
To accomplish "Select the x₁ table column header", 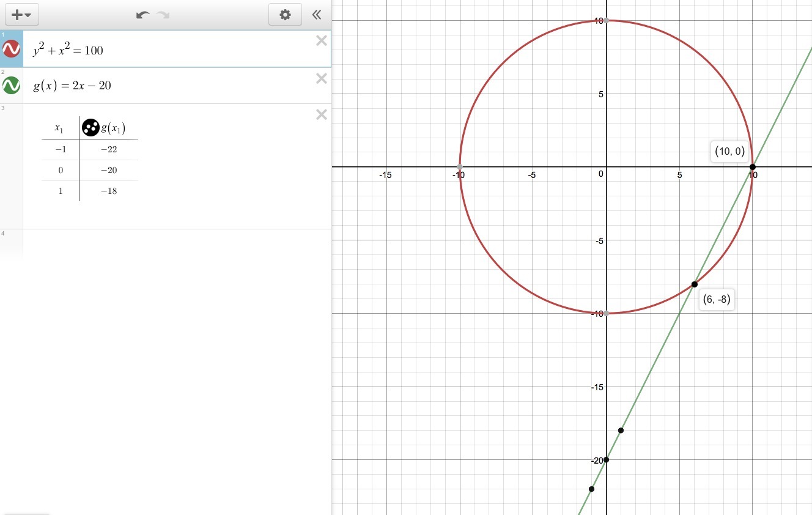I will pos(59,128).
